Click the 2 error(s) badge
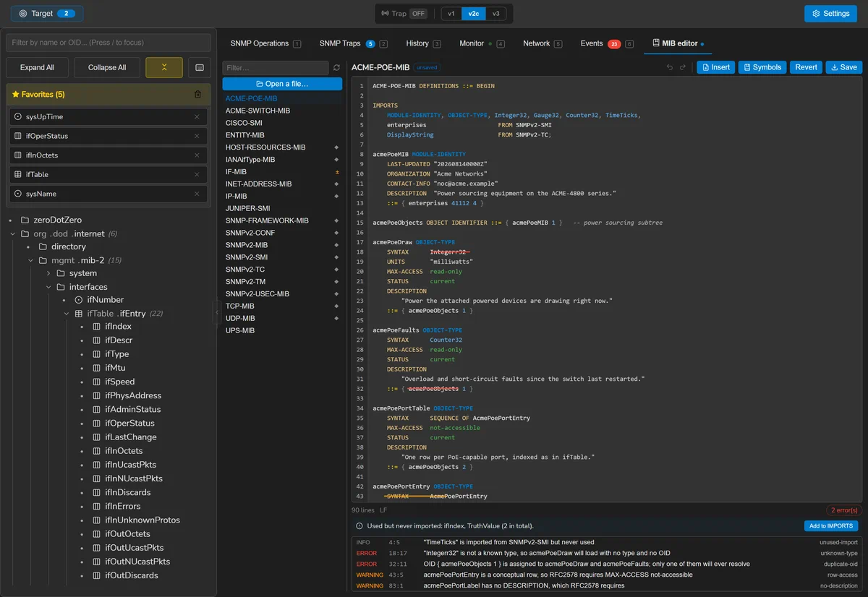Viewport: 868px width, 597px height. tap(844, 510)
